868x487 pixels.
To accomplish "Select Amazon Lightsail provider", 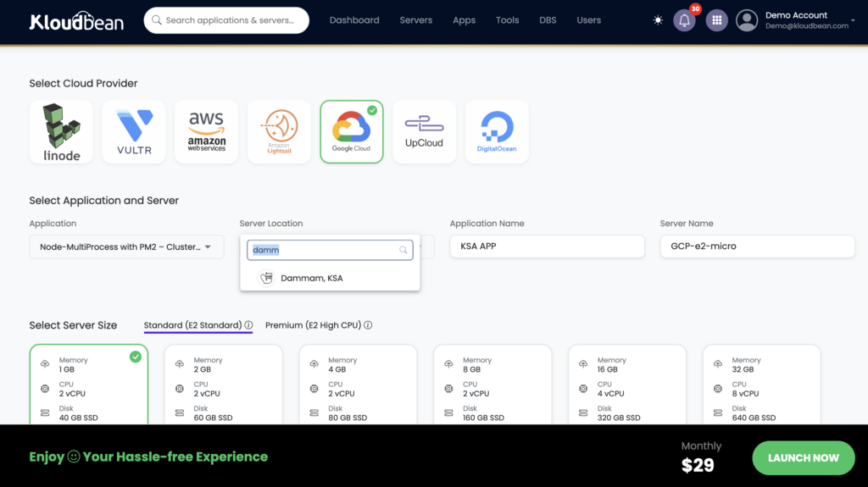I will click(x=279, y=132).
